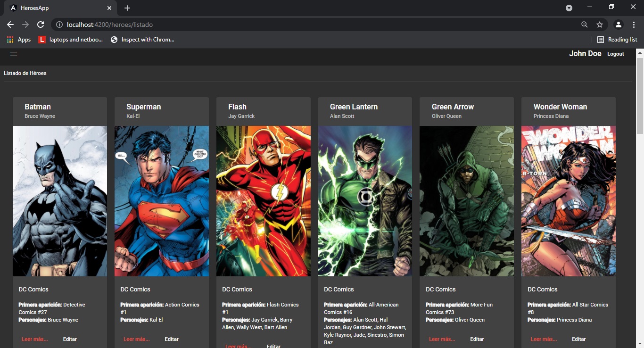Viewport: 644px width, 348px height.
Task: Click the Flash cover image
Action: (264, 201)
